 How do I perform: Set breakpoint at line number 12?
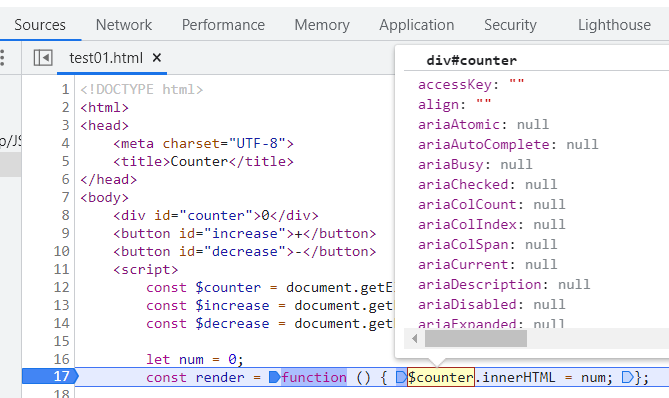click(61, 287)
